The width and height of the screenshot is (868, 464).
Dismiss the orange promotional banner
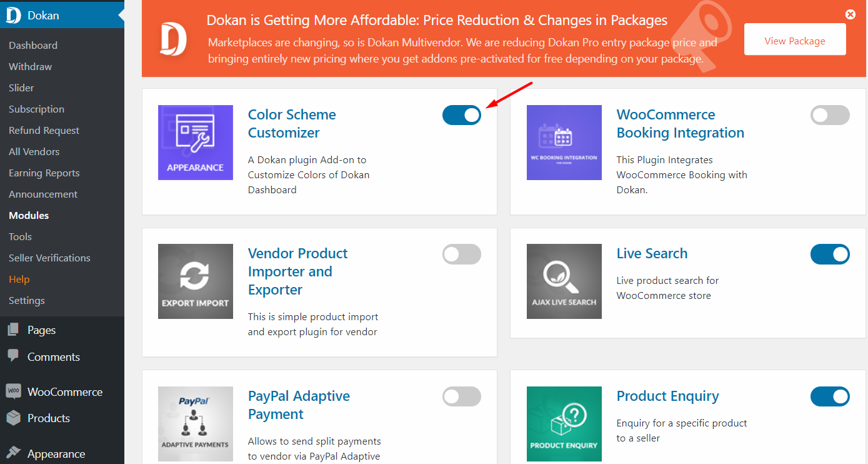click(850, 14)
